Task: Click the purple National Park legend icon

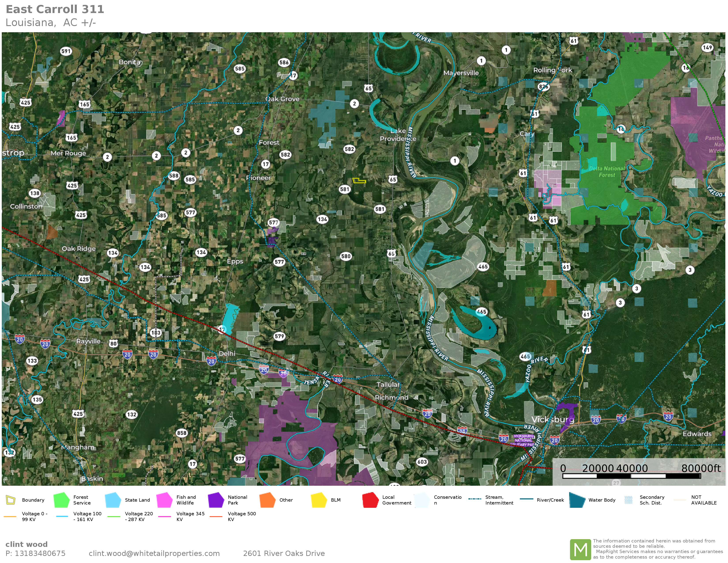Action: (x=216, y=500)
